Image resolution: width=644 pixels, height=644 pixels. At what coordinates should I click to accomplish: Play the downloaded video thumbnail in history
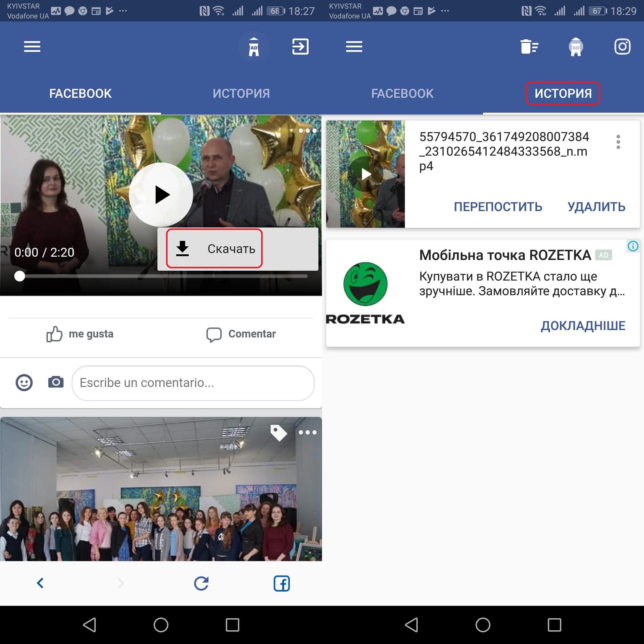point(365,174)
